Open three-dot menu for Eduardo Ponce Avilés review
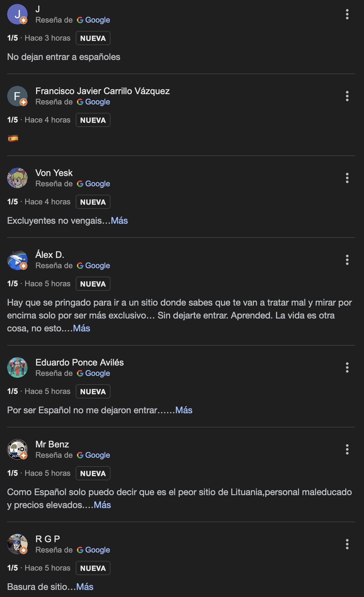Screen dimensions: 364x597 [347, 367]
